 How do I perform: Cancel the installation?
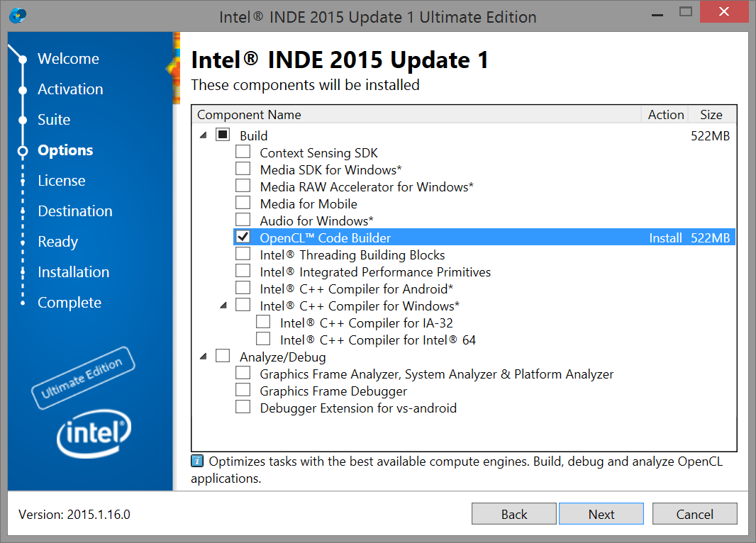695,514
